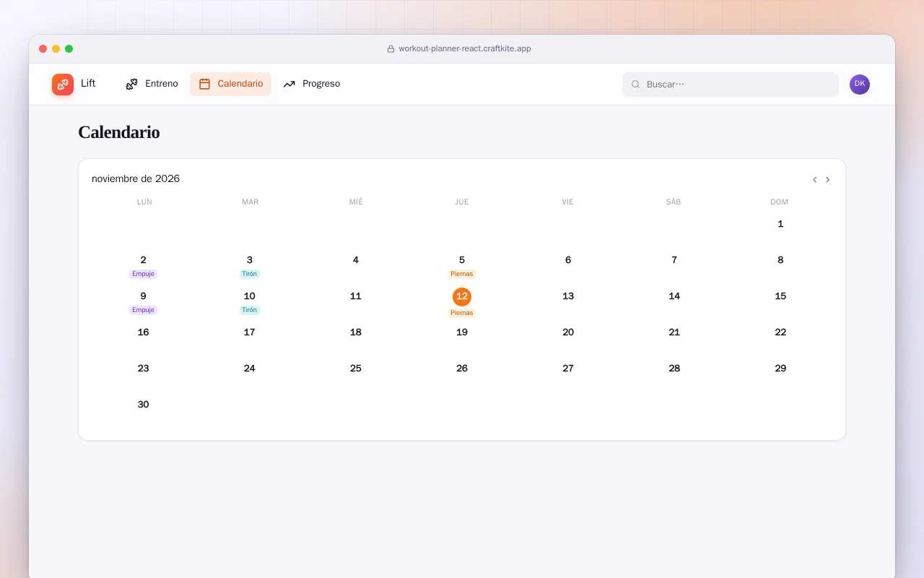Minimize the window with yellow button

pyautogui.click(x=56, y=49)
